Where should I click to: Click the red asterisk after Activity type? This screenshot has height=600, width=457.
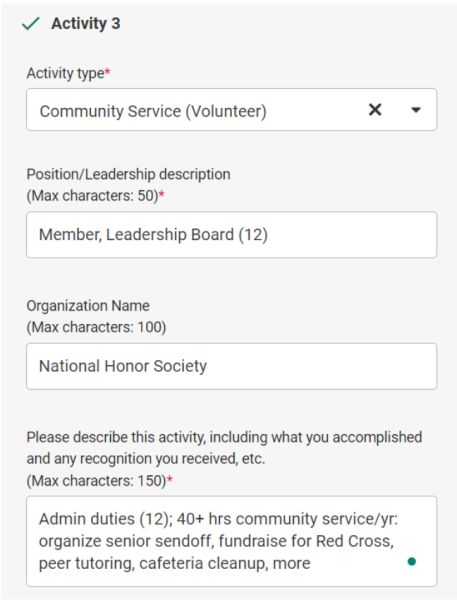tap(108, 71)
